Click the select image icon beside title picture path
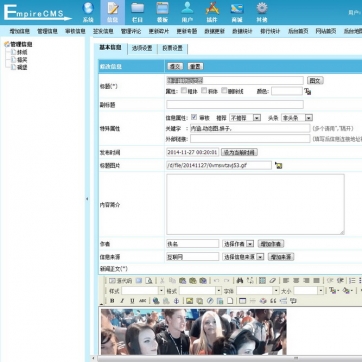Screen dimensions: 362x362 [x=278, y=165]
